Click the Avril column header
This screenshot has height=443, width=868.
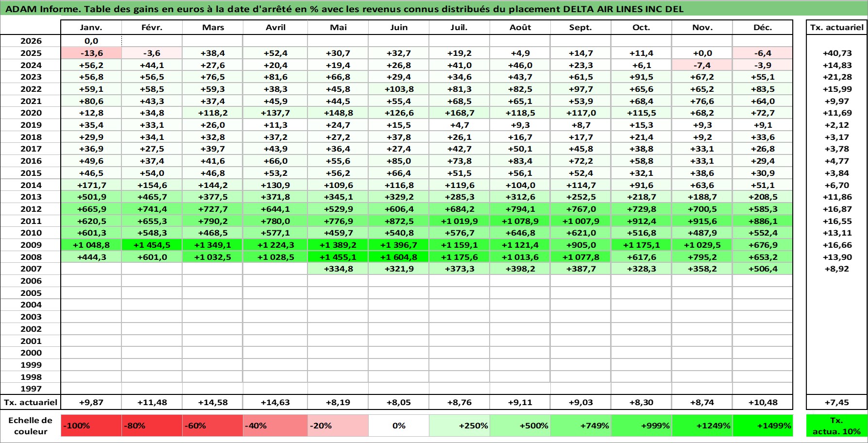275,28
